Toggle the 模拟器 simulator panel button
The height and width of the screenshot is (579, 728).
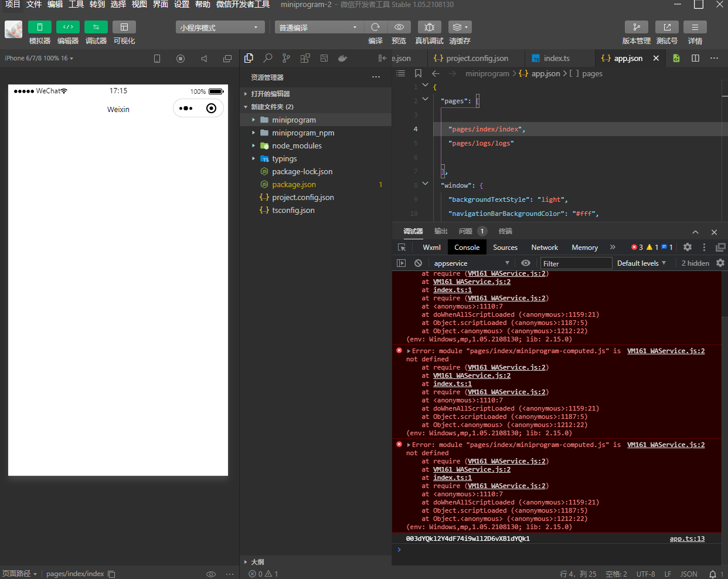40,27
